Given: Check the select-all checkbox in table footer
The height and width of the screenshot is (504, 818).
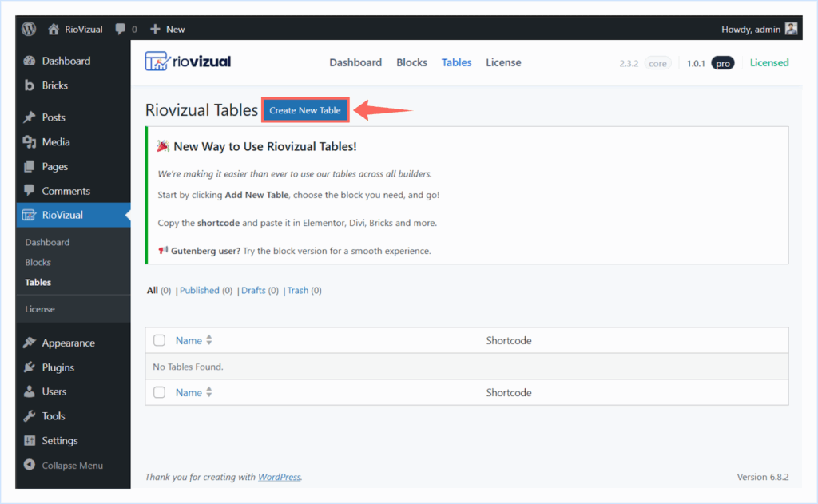Looking at the screenshot, I should [160, 392].
